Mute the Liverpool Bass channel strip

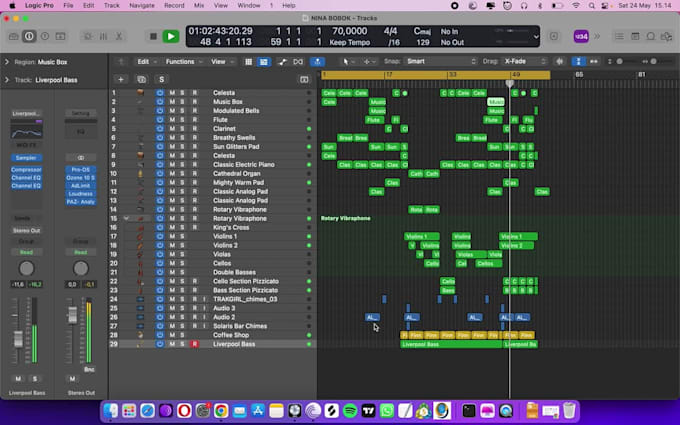click(18, 379)
